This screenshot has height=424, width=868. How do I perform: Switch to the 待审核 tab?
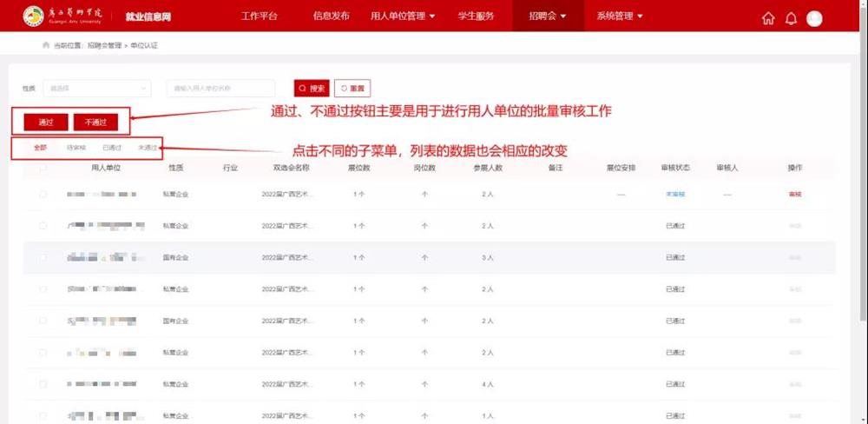point(76,148)
